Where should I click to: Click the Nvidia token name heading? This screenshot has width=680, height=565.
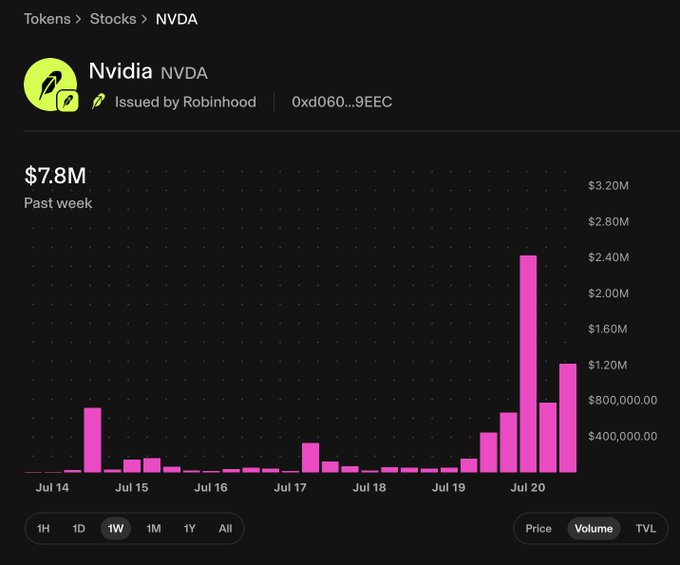click(120, 71)
